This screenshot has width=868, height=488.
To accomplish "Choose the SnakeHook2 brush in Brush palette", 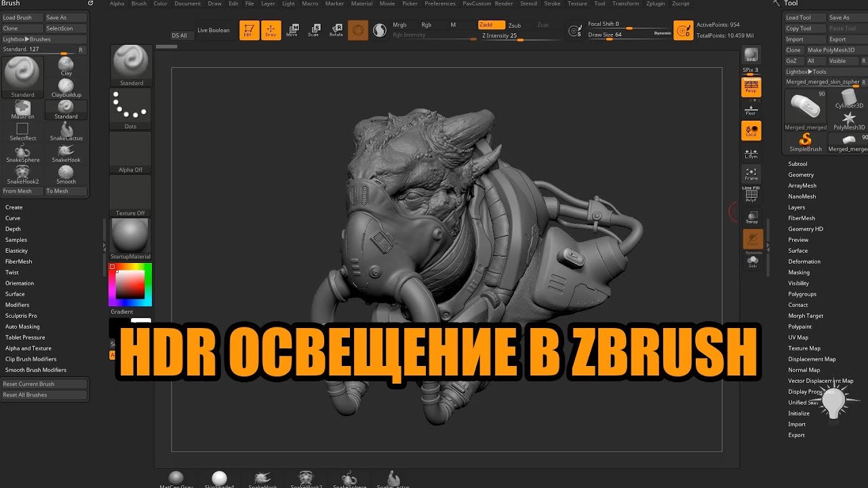I will coord(22,174).
